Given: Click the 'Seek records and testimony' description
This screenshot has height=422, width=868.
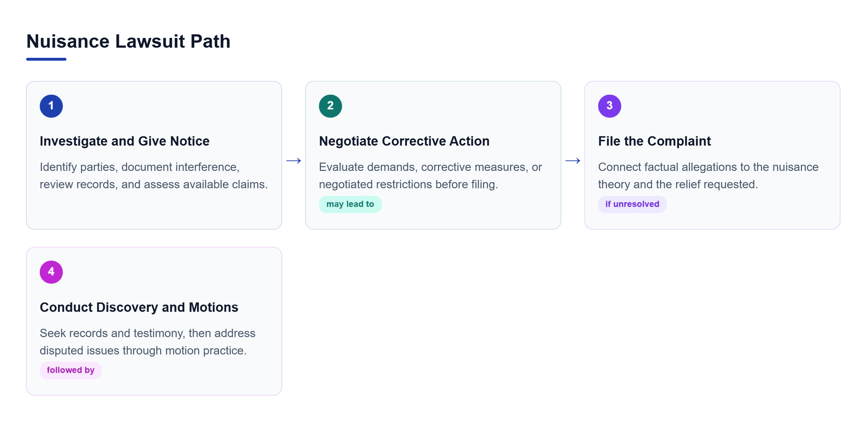Looking at the screenshot, I should coord(148,342).
